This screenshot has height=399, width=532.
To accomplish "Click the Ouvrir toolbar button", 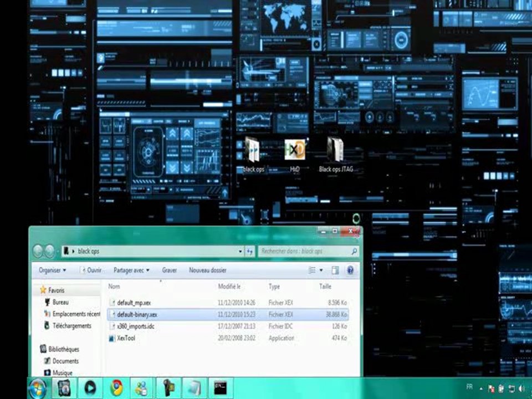I will click(x=90, y=270).
